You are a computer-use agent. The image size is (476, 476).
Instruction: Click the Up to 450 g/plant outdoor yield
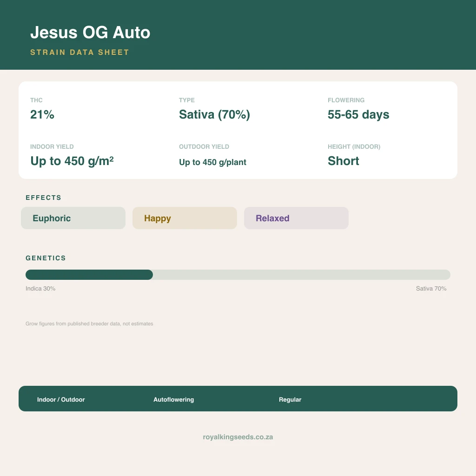click(x=212, y=162)
